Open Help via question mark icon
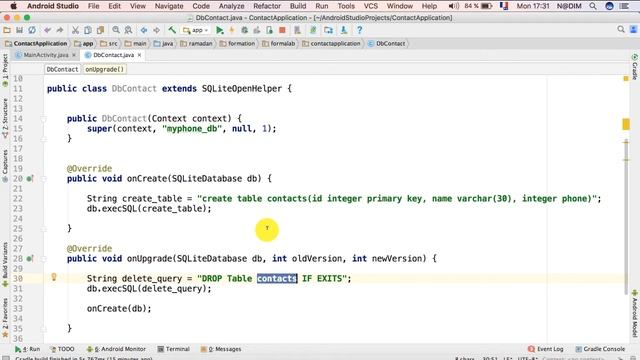Viewport: 640px width, 360px height. pos(359,30)
